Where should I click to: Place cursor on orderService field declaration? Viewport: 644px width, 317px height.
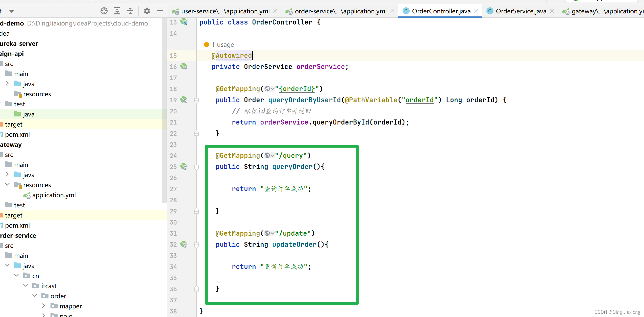point(320,67)
